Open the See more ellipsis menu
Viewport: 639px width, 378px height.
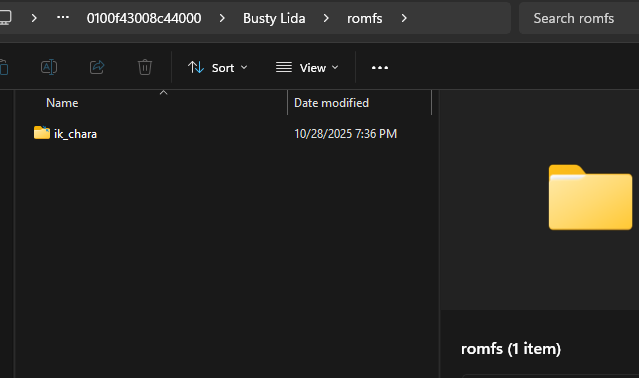[x=380, y=68]
